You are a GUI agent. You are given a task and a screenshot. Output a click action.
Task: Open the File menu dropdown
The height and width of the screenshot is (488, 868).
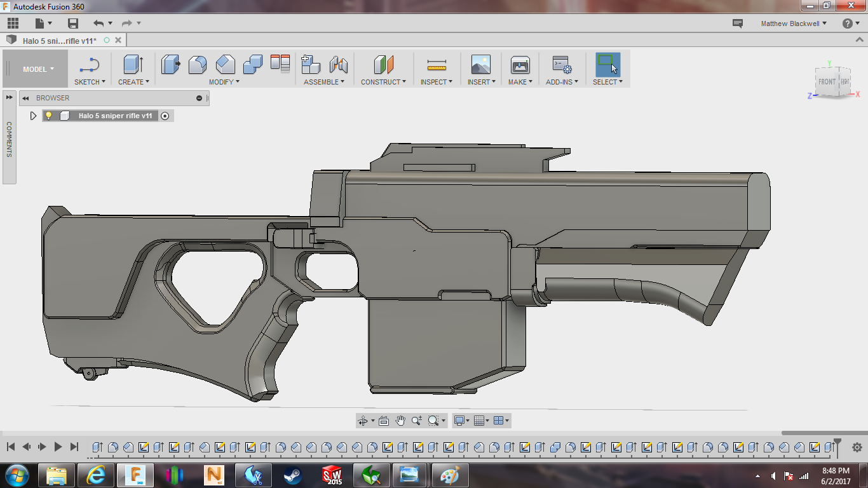pos(43,24)
